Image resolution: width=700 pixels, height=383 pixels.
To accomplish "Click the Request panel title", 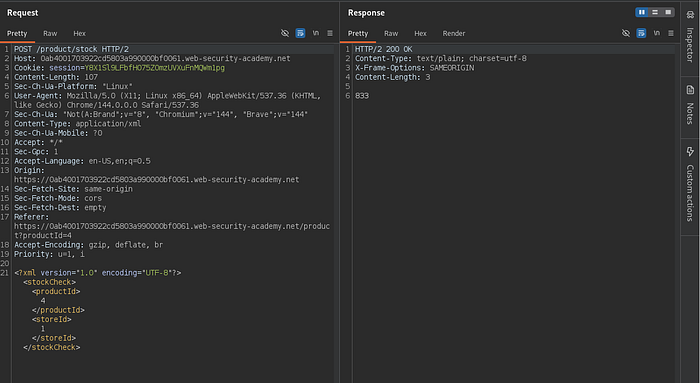I will pyautogui.click(x=22, y=13).
